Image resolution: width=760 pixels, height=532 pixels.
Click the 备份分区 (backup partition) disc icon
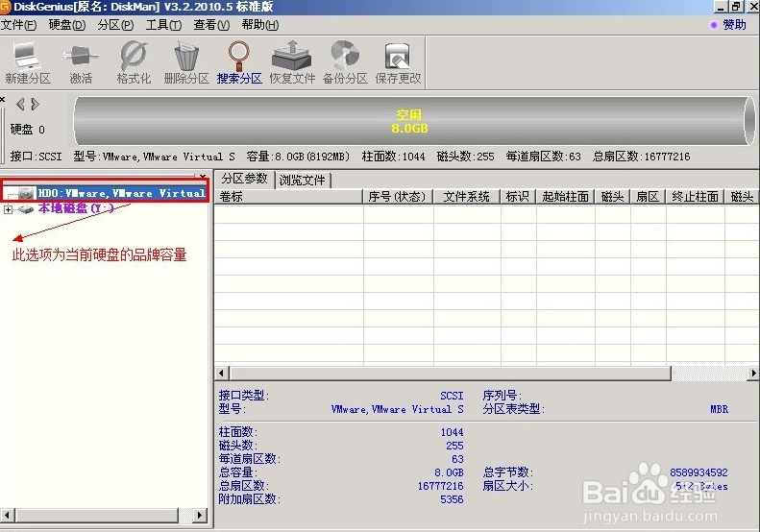point(345,63)
